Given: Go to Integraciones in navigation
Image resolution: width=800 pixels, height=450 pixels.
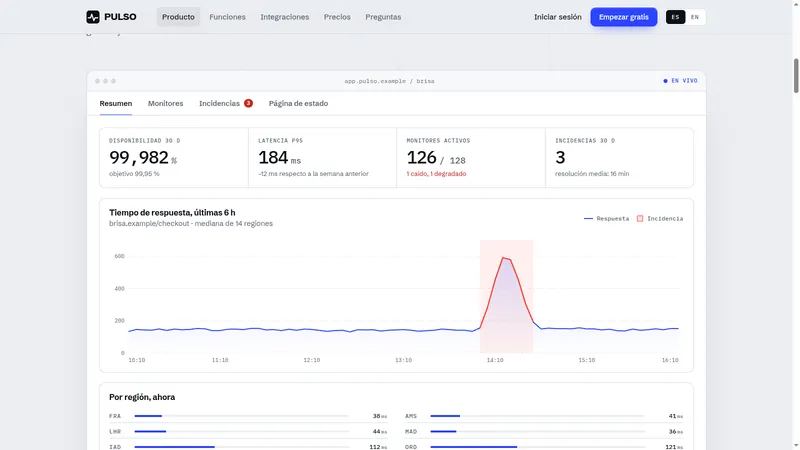Looking at the screenshot, I should 285,17.
